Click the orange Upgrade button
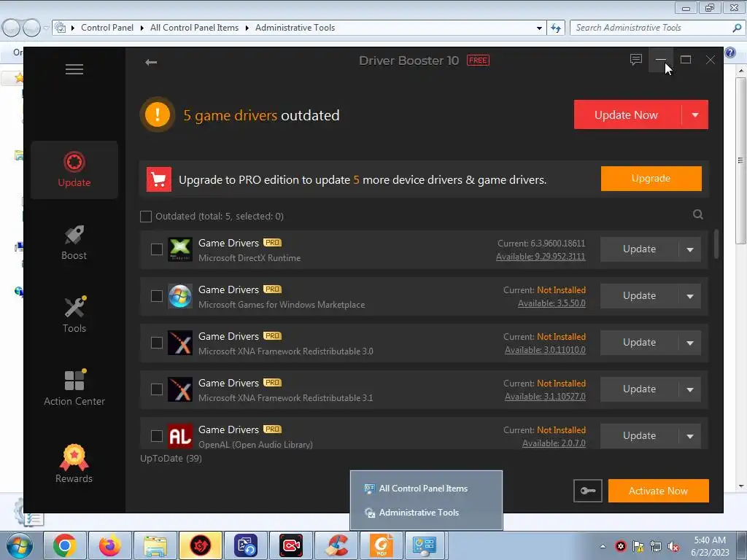The width and height of the screenshot is (747, 560). coord(651,179)
